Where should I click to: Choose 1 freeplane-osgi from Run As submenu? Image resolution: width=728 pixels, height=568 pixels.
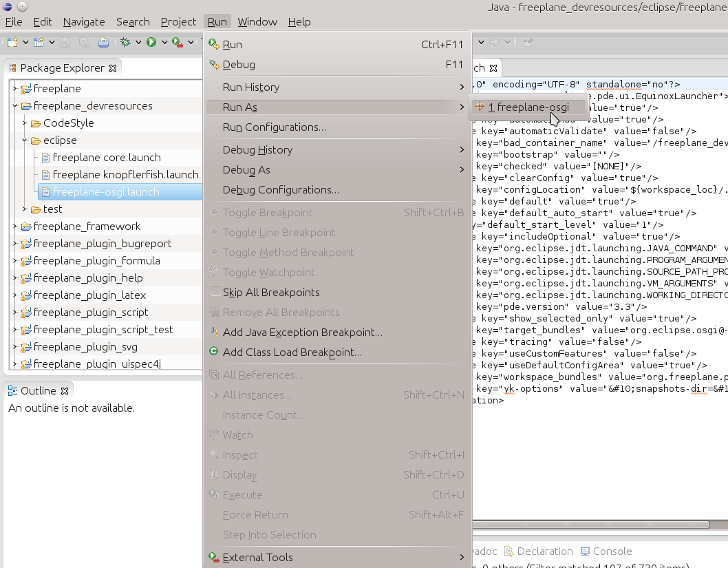pos(528,107)
